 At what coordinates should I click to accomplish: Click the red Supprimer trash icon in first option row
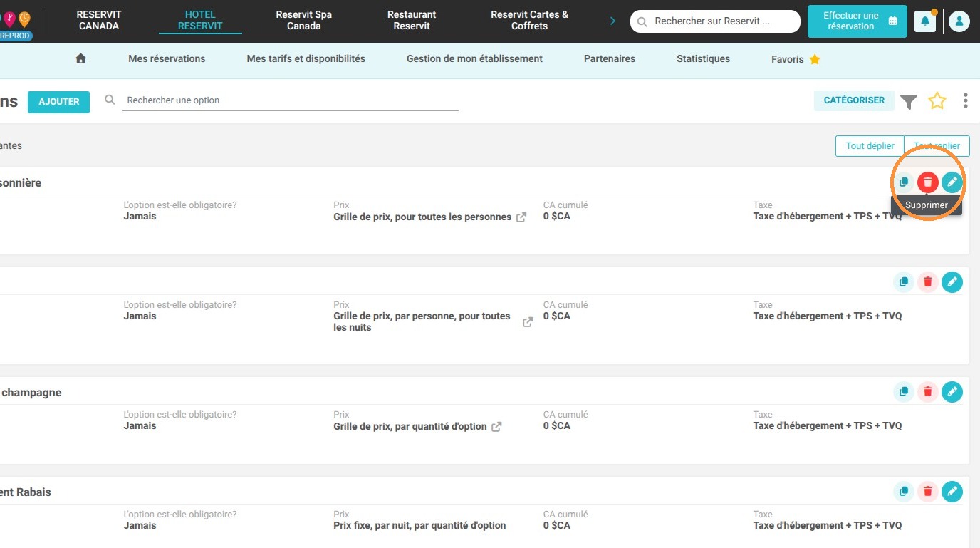coord(927,182)
